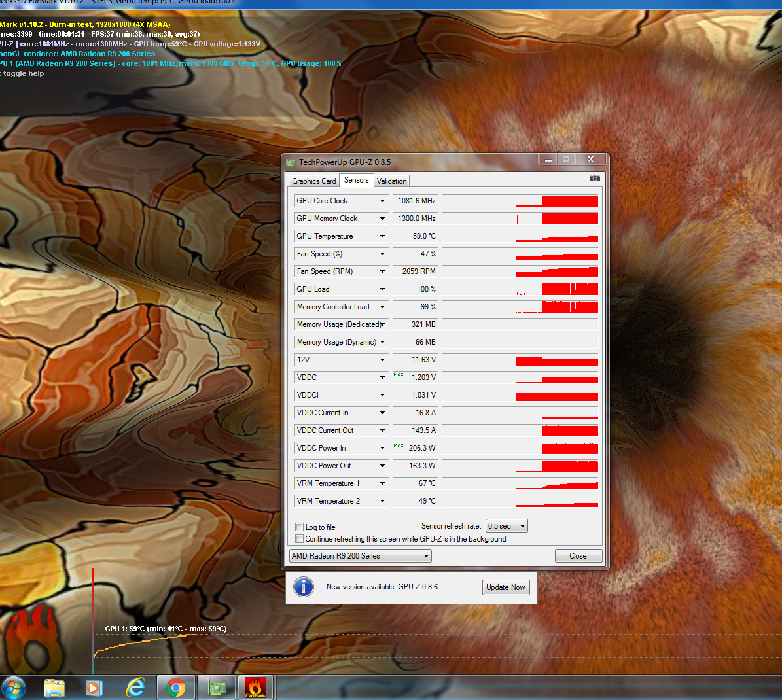Viewport: 782px width, 700px height.
Task: Click the 1.203 V VDDC reading
Action: point(416,377)
